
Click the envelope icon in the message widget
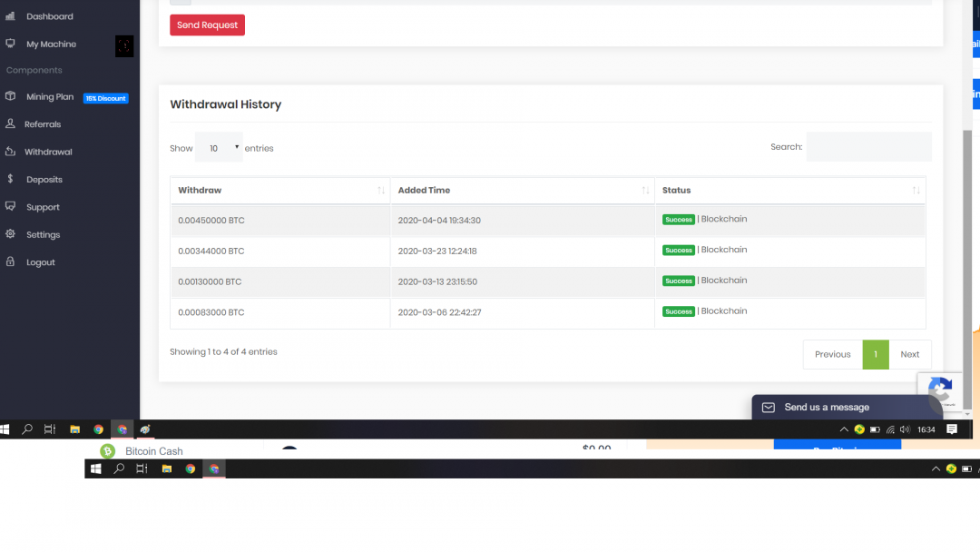tap(768, 408)
